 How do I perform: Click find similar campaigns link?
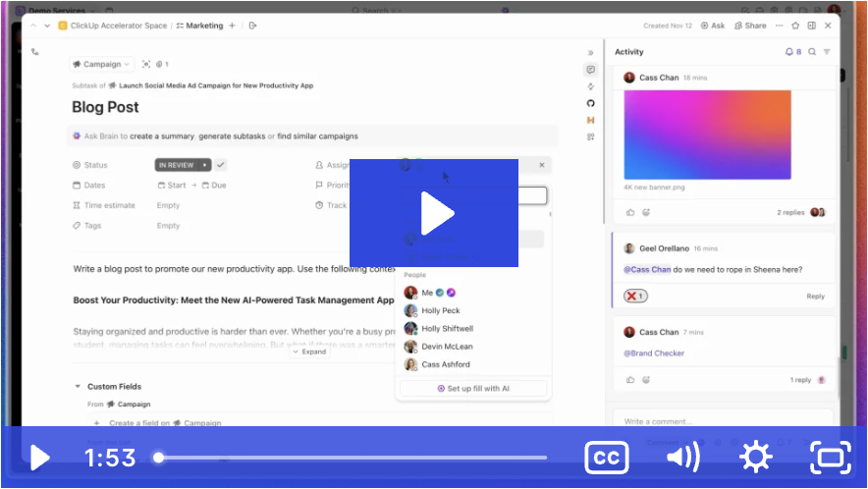point(318,136)
